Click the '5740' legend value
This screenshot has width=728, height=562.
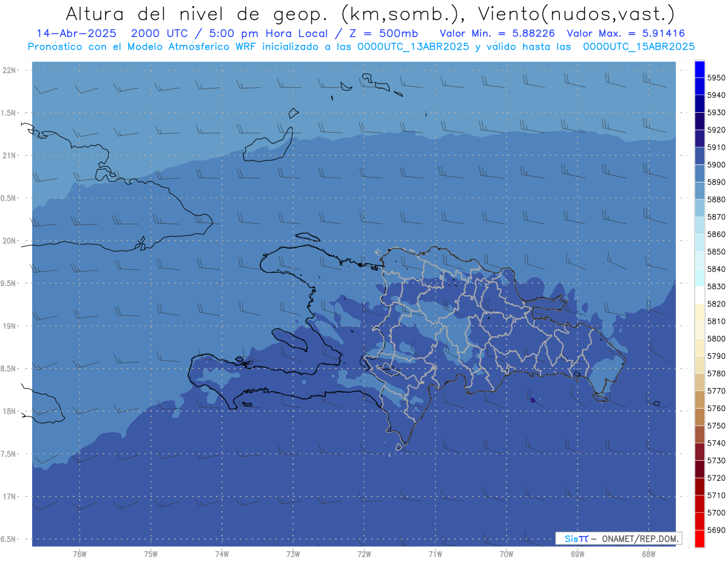pos(716,443)
